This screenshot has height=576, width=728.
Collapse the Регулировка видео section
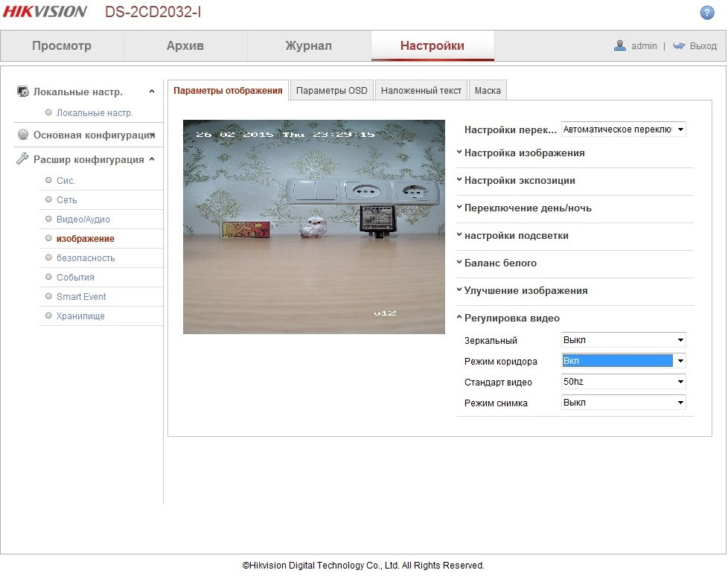tap(511, 319)
